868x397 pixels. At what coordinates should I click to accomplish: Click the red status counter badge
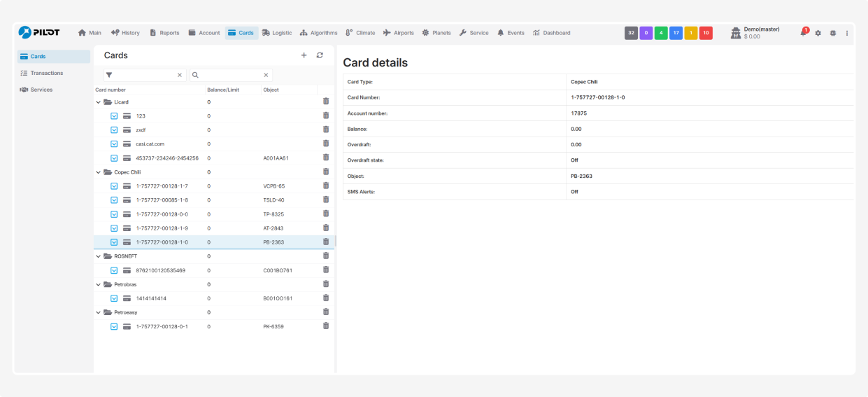706,33
